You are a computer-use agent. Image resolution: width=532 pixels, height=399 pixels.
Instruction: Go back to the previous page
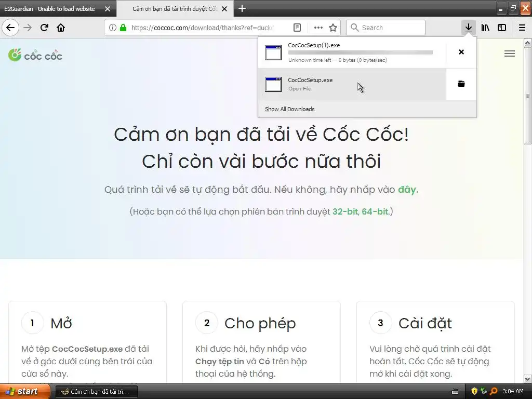10,28
